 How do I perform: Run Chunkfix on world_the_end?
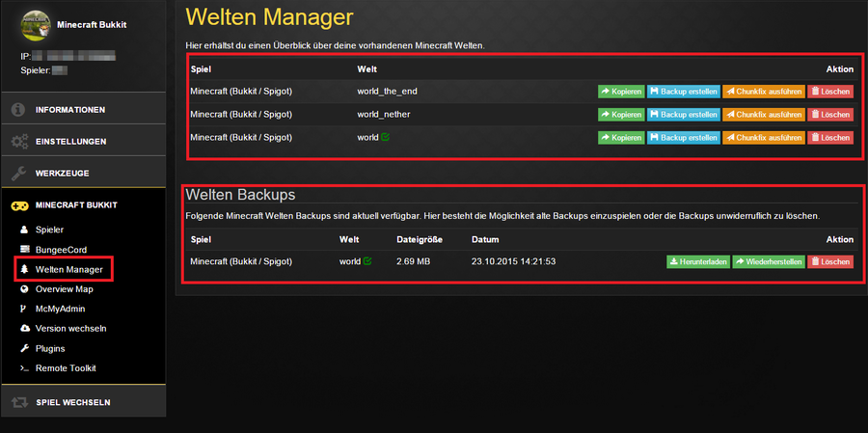[764, 92]
